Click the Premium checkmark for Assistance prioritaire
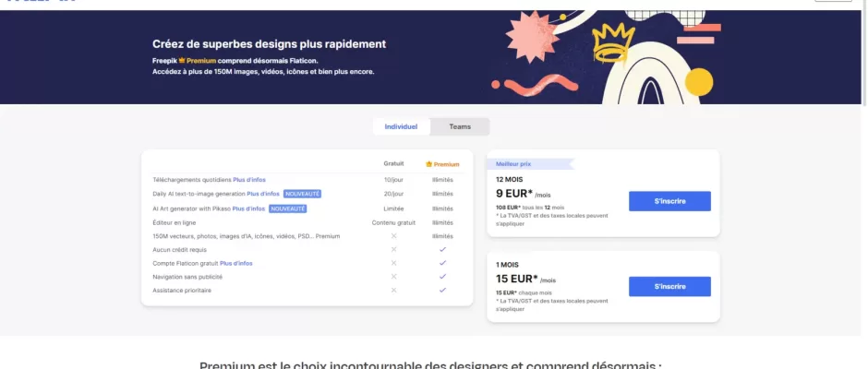Viewport: 868px width, 369px height. tap(442, 290)
